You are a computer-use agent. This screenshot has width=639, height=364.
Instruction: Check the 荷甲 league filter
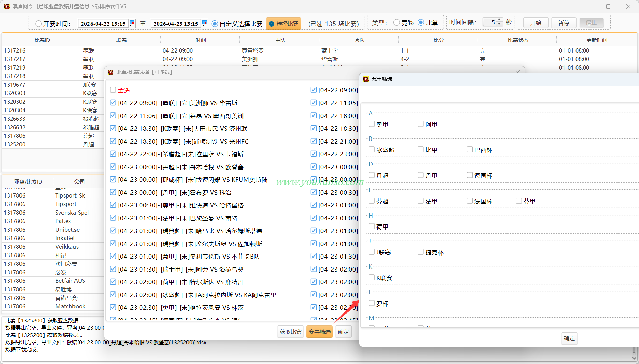pos(372,227)
